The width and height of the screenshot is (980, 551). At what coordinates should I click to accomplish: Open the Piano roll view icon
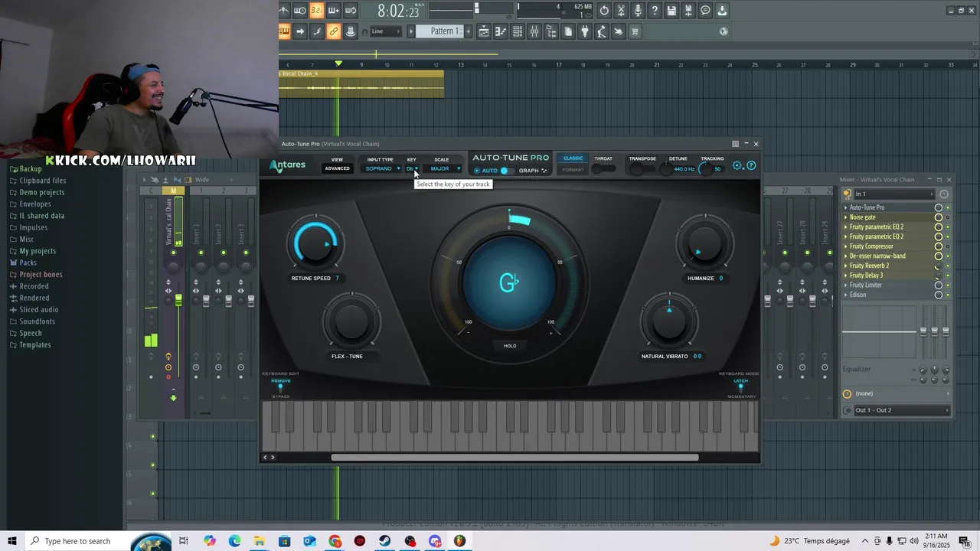(x=500, y=31)
